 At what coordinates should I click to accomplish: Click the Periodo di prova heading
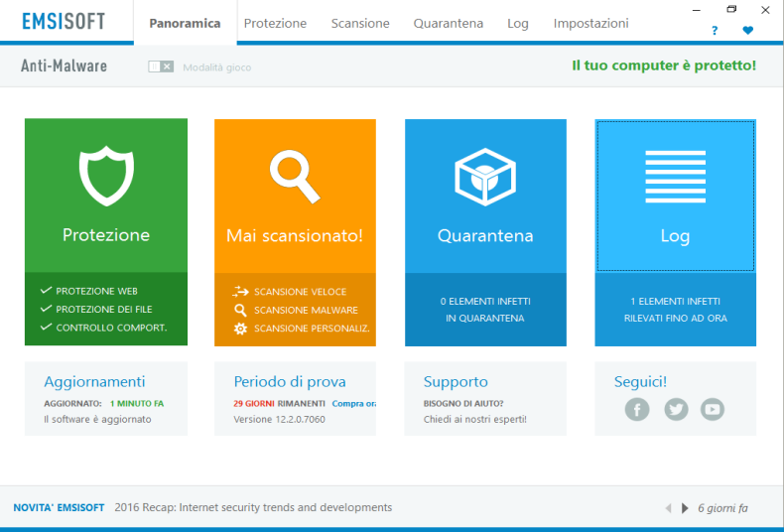coord(290,381)
